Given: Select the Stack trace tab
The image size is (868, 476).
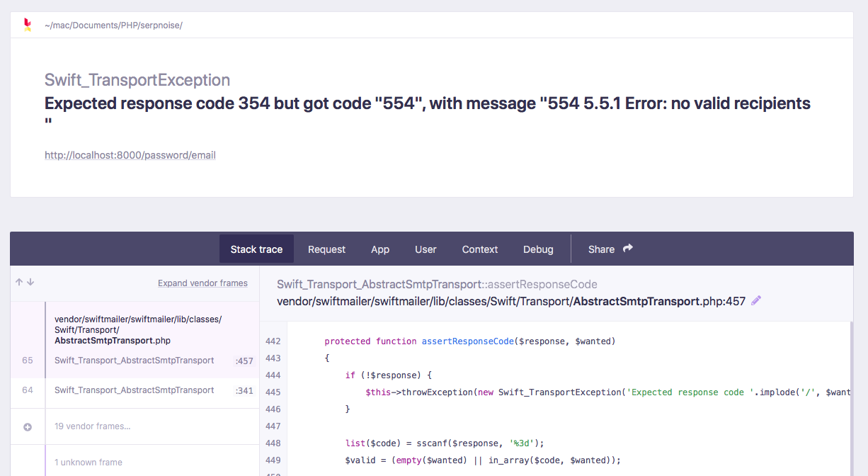Looking at the screenshot, I should pos(256,249).
